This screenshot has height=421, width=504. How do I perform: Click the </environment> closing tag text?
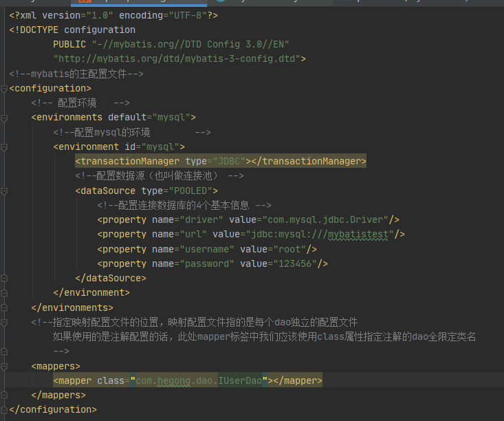[x=91, y=292]
